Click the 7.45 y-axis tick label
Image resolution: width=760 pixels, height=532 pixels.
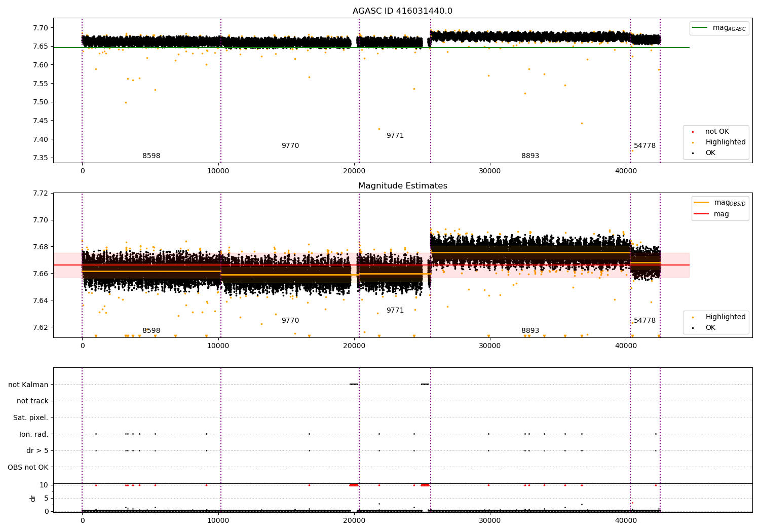pyautogui.click(x=41, y=121)
